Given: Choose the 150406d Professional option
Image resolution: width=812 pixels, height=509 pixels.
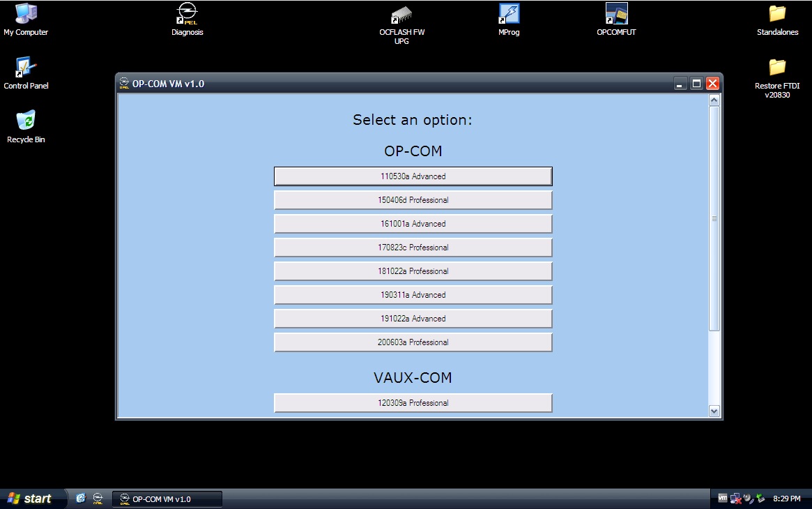Looking at the screenshot, I should (413, 200).
